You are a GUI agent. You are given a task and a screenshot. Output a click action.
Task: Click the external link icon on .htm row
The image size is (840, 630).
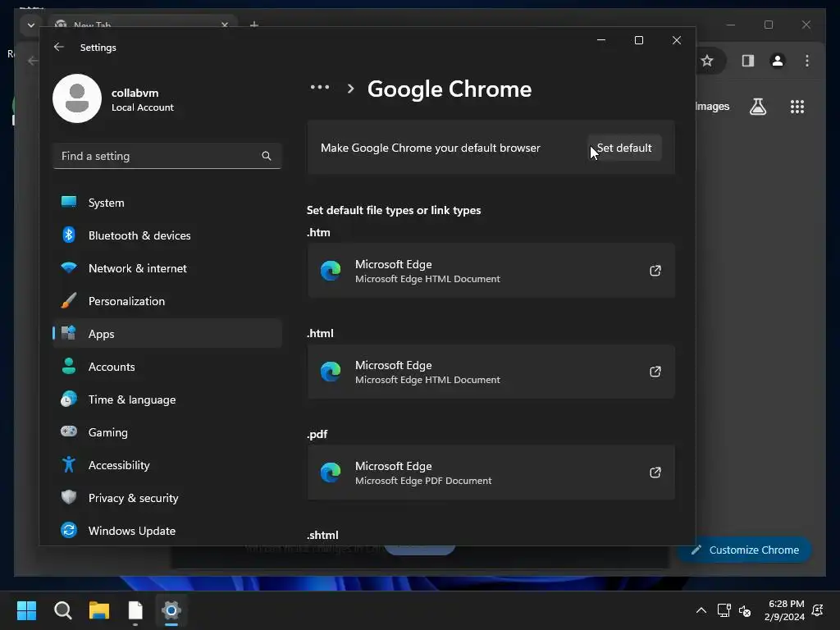[655, 271]
